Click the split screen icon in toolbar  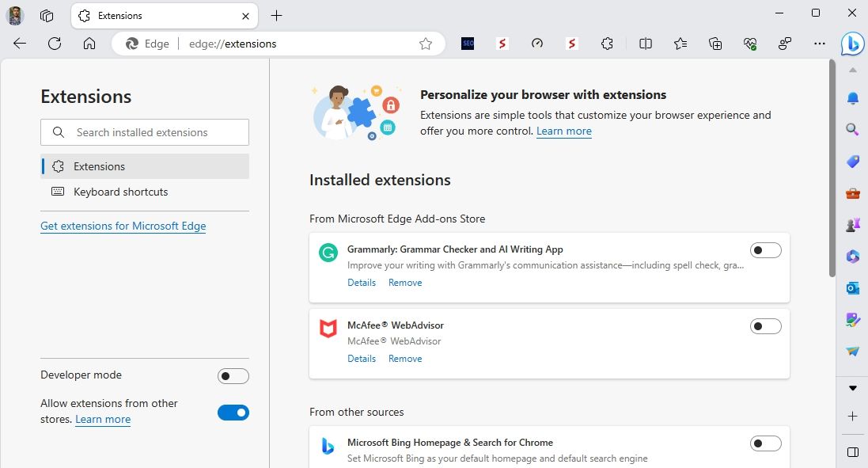[x=646, y=44]
